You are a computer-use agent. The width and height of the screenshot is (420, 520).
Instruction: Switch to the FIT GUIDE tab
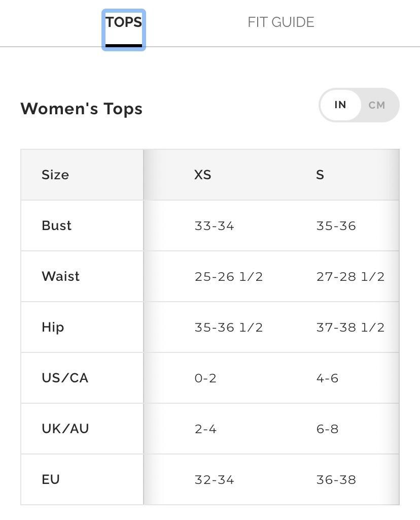[281, 22]
